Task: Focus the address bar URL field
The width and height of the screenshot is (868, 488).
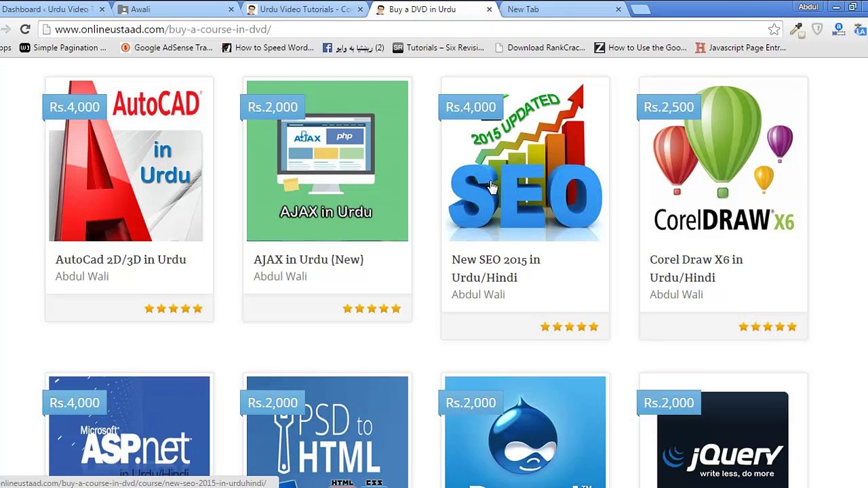Action: point(407,29)
